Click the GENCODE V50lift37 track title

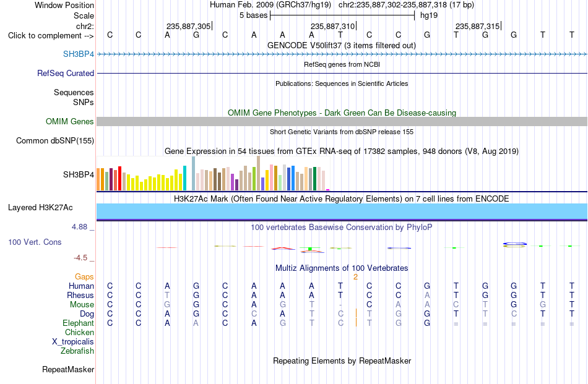(x=341, y=45)
